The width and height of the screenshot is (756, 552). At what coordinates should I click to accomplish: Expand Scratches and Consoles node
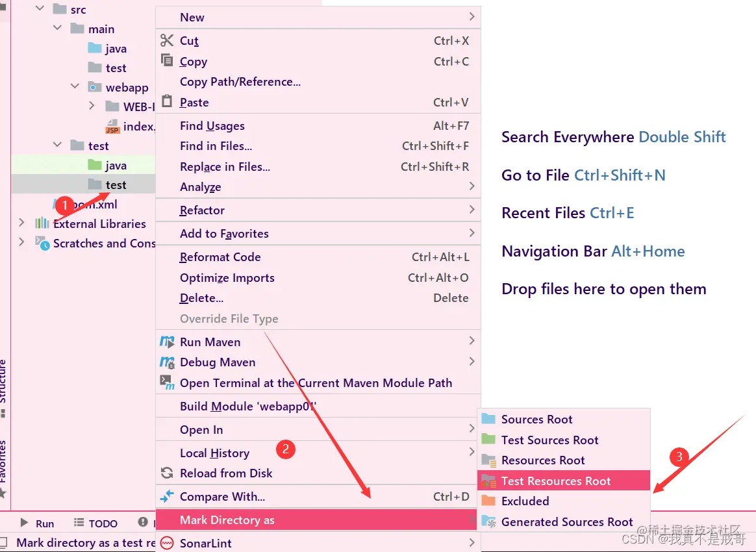tap(21, 242)
